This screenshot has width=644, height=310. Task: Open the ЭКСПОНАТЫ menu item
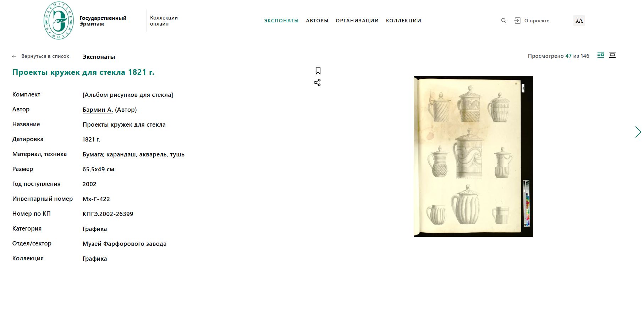coord(281,21)
